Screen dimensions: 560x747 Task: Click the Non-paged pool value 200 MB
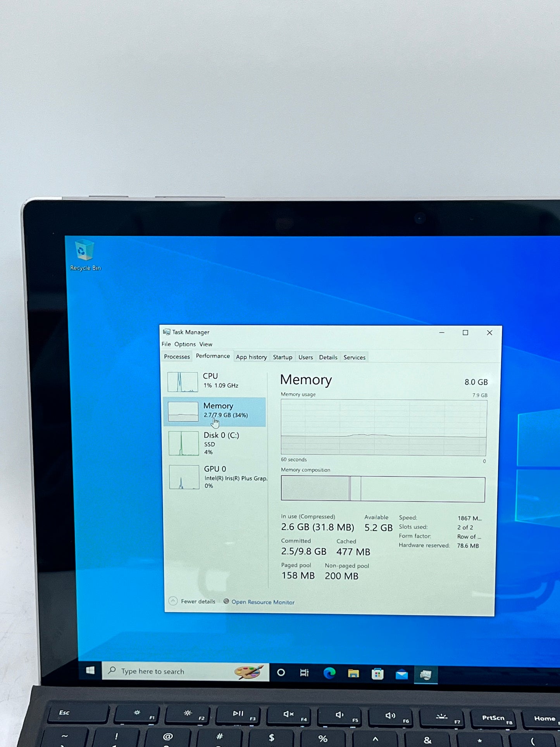(x=341, y=576)
